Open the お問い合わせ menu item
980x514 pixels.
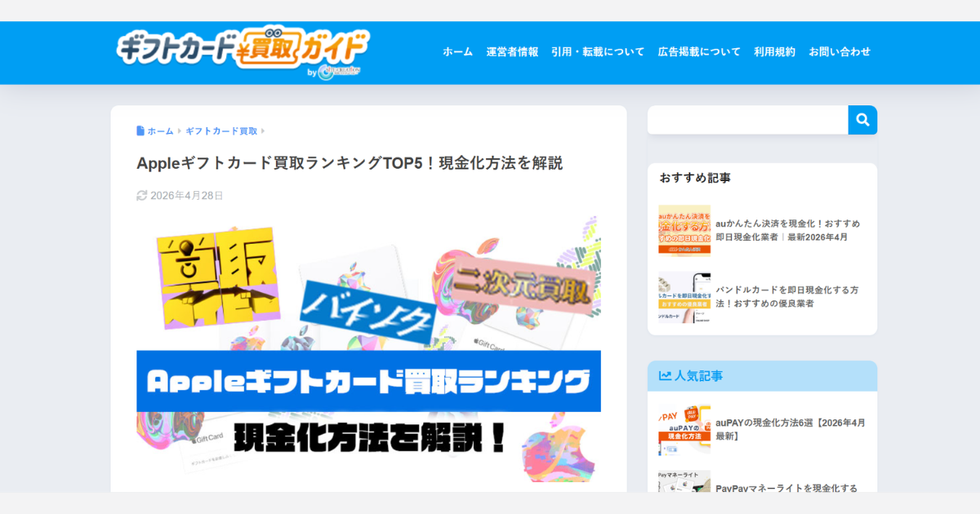coord(840,51)
